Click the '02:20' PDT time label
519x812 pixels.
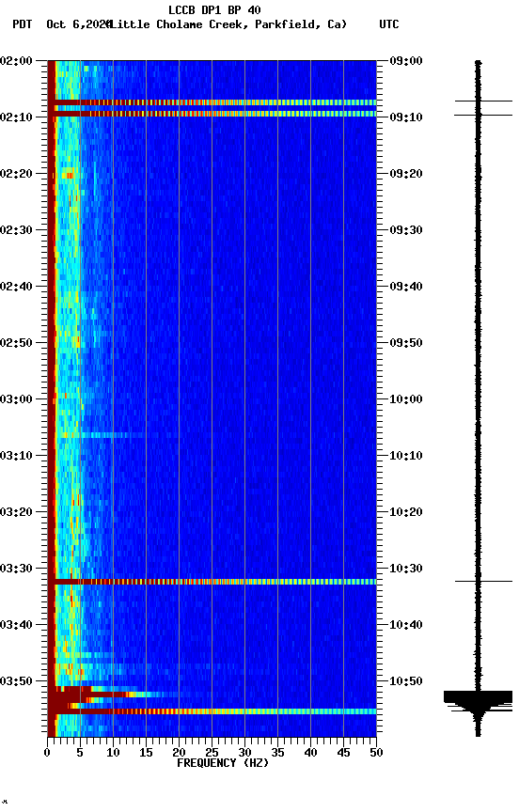tap(16, 174)
